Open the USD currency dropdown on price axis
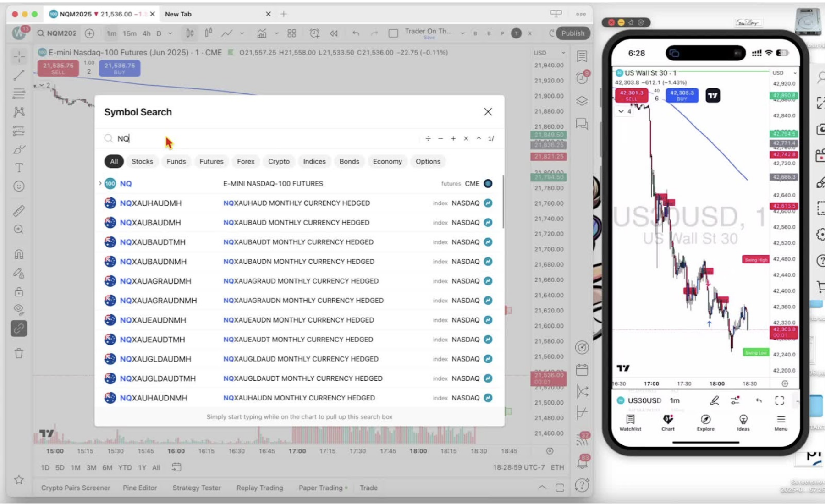The width and height of the screenshot is (825, 504). [549, 53]
